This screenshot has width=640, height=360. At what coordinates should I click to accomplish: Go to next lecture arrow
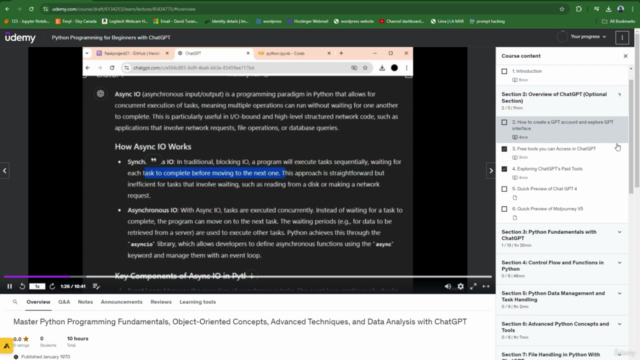pos(491,171)
